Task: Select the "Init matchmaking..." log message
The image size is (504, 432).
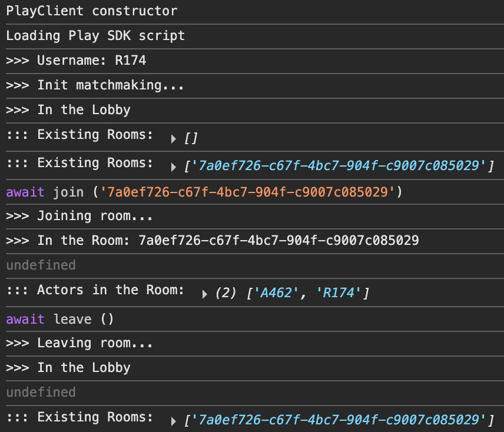Action: click(95, 85)
